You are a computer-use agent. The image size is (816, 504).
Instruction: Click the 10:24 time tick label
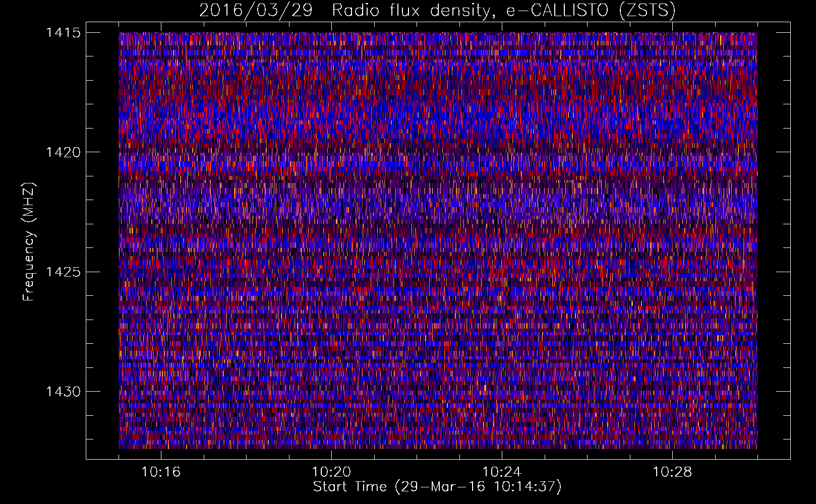pos(502,472)
